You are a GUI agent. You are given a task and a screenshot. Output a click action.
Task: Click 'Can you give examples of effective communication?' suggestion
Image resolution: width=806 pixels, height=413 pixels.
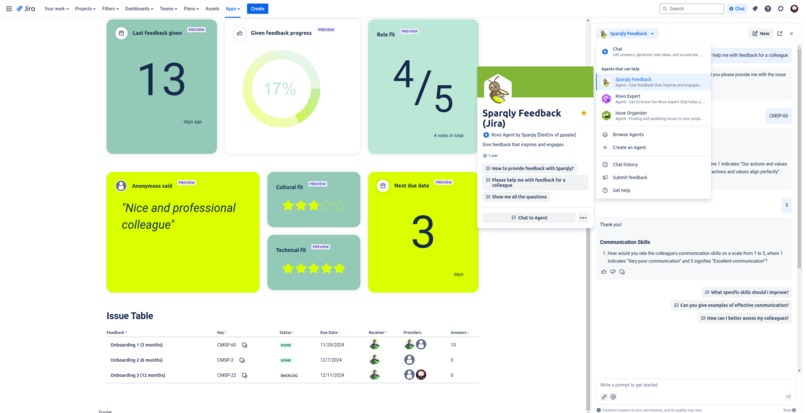coord(731,305)
